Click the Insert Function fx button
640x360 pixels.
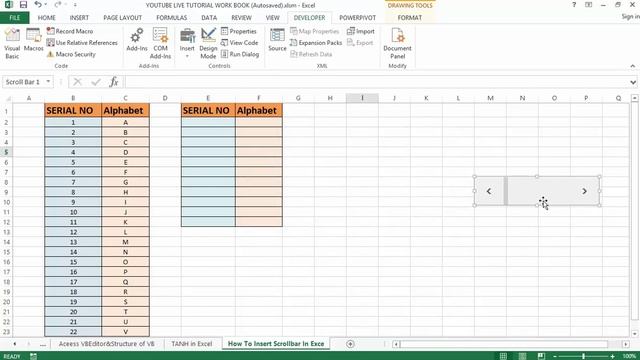(x=113, y=82)
